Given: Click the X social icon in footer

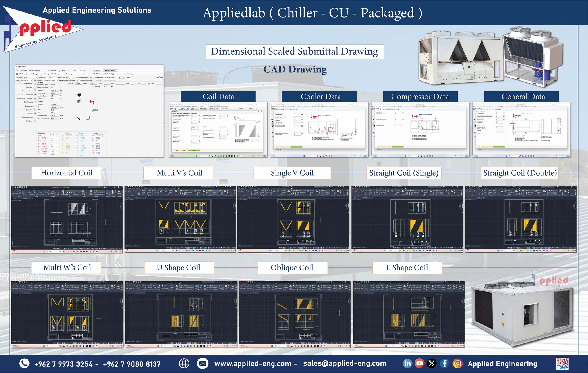Looking at the screenshot, I should coord(432,364).
